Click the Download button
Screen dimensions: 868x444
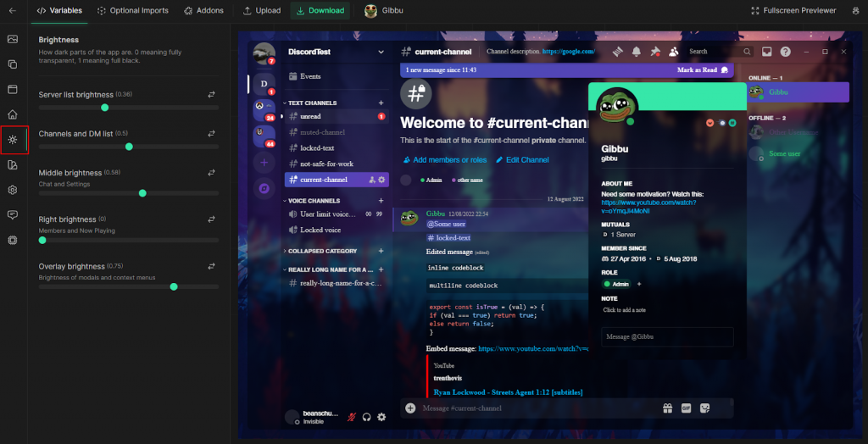point(320,10)
